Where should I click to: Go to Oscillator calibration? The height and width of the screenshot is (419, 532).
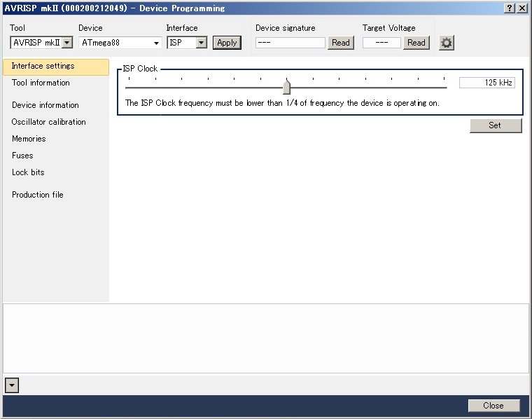click(x=48, y=122)
